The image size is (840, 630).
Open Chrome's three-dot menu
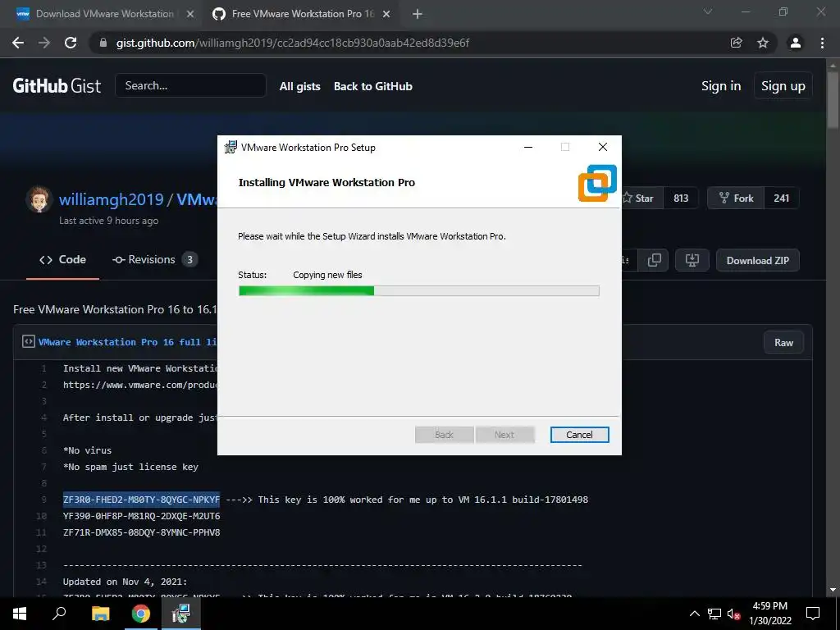[822, 43]
